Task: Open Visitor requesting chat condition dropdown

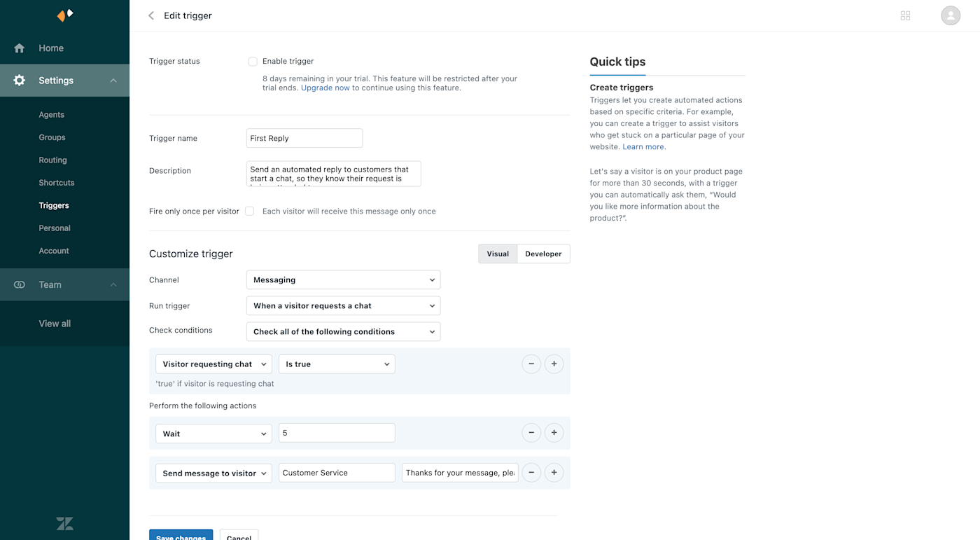Action: [x=213, y=364]
